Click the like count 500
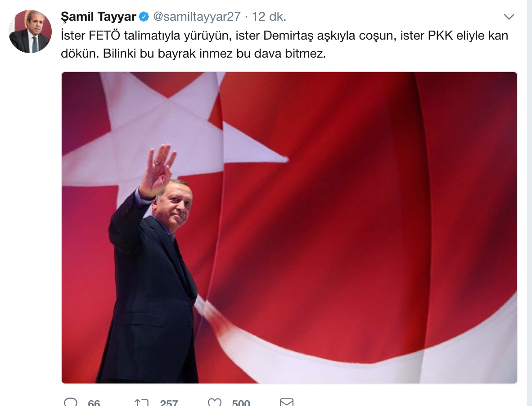 click(x=241, y=402)
